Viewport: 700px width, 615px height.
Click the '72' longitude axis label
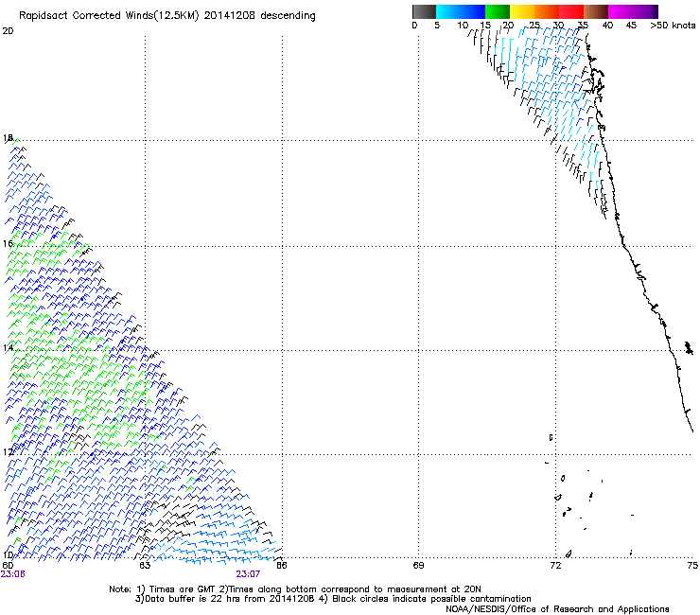555,566
